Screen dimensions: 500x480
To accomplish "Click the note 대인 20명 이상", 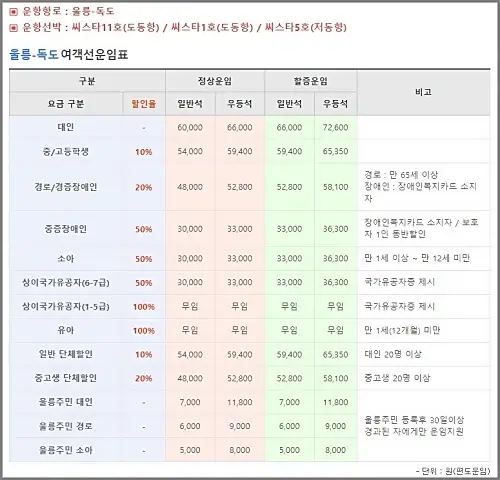I will [393, 354].
